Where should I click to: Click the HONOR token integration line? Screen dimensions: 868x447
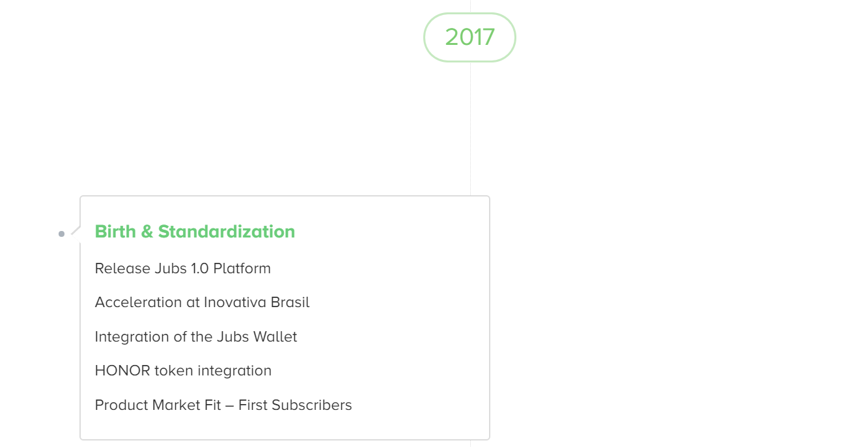(183, 371)
